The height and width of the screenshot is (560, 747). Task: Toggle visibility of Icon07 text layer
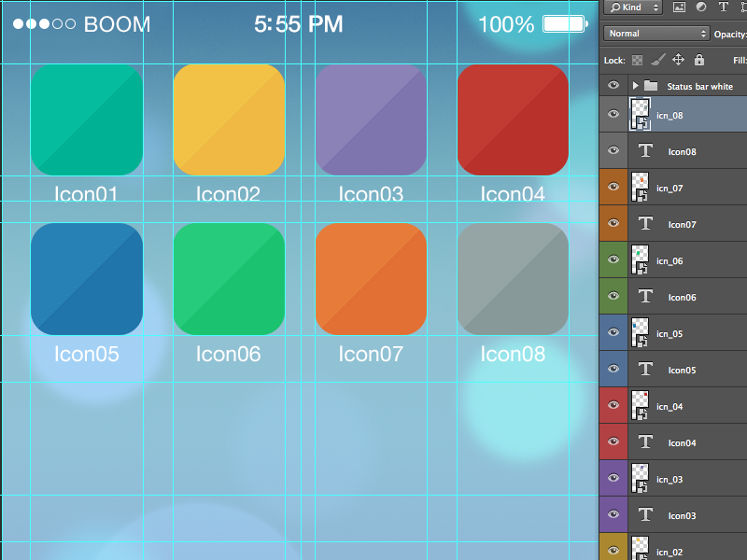point(613,223)
